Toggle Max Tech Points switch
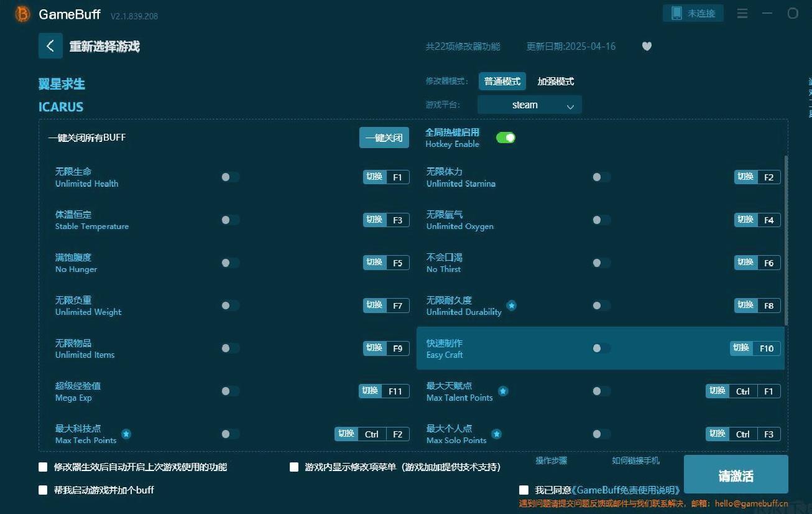Image resolution: width=812 pixels, height=514 pixels. tap(230, 434)
